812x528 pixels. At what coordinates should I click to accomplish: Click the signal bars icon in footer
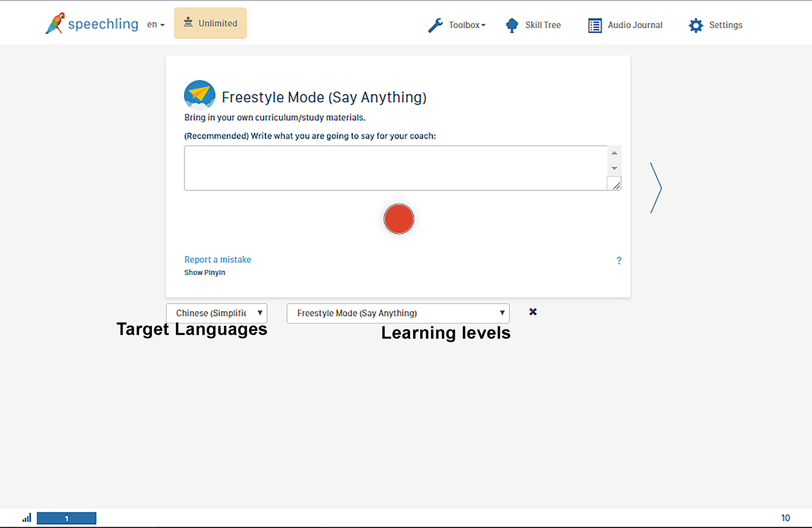click(27, 518)
